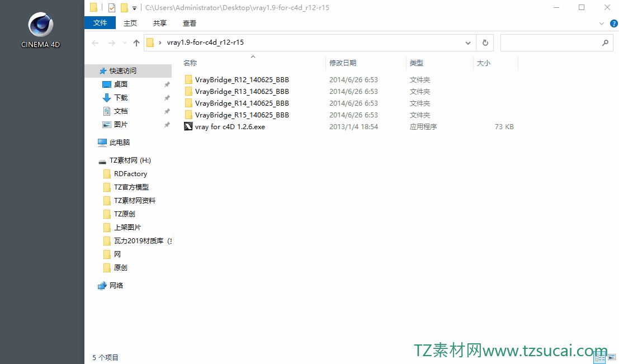This screenshot has width=619, height=364.
Task: Select the 原创 folder in sidebar
Action: [x=120, y=268]
